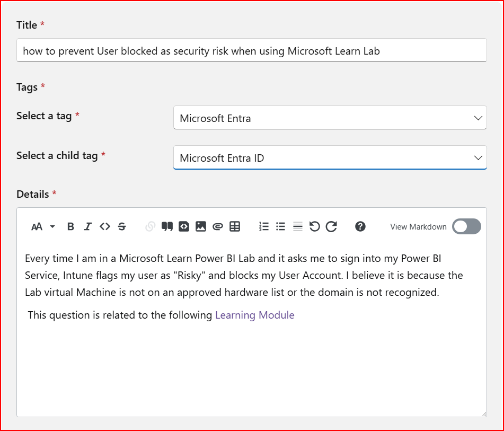Screen dimensions: 504x431
Task: Insert a code block
Action: pyautogui.click(x=184, y=227)
